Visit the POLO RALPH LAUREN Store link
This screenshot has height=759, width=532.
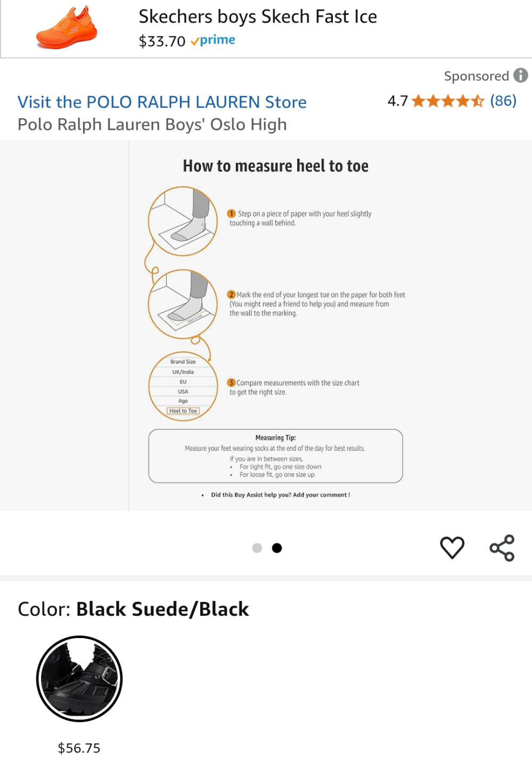pyautogui.click(x=162, y=102)
